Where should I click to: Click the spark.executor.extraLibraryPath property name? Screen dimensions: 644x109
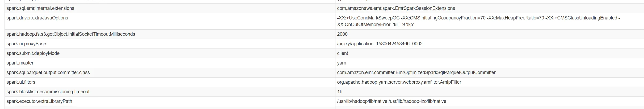39,101
